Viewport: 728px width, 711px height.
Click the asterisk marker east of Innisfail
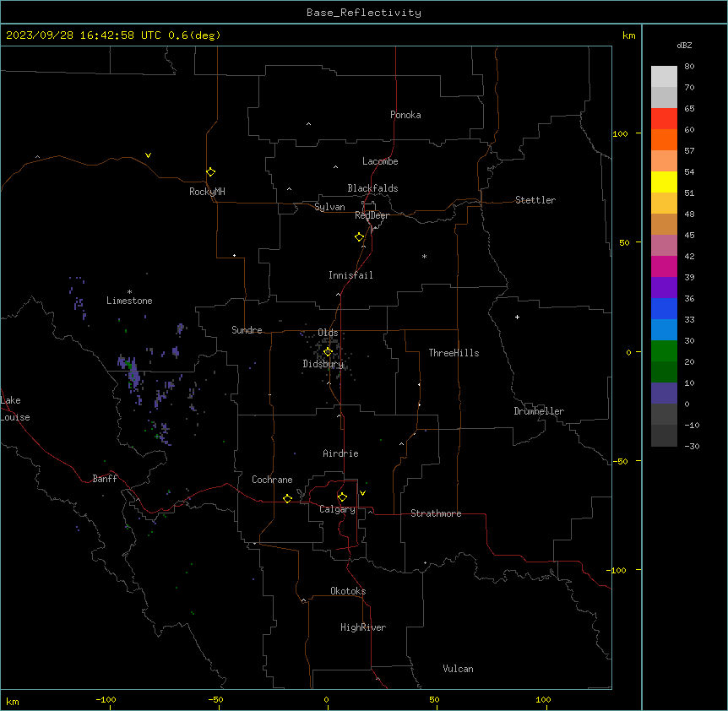click(x=424, y=256)
